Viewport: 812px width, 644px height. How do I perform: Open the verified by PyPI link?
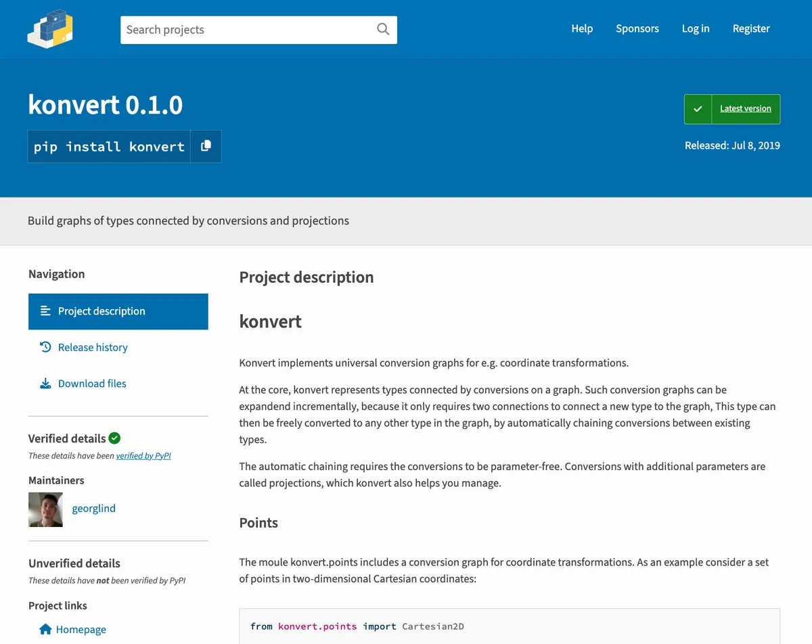(x=143, y=456)
